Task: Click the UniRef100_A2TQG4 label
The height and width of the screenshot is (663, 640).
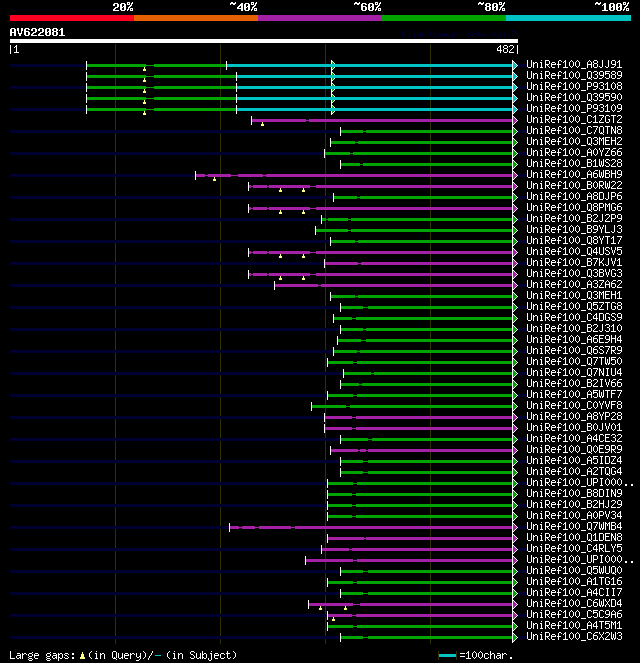Action: point(574,471)
